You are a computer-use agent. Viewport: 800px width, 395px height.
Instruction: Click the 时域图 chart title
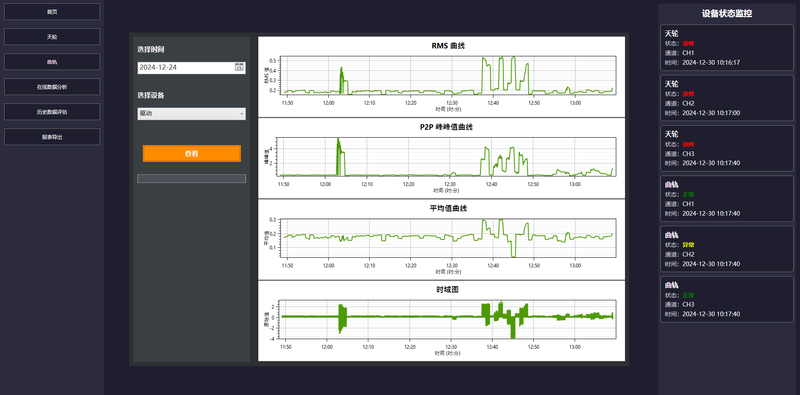(447, 289)
